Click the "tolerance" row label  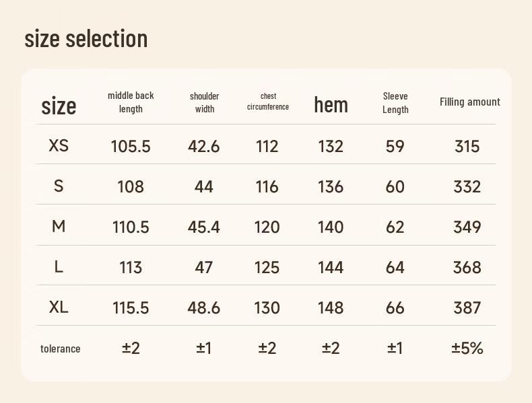click(x=60, y=349)
